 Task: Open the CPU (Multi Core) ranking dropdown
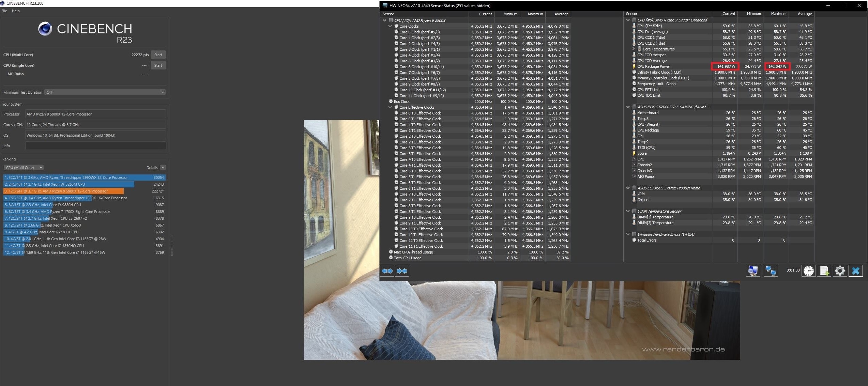click(24, 168)
